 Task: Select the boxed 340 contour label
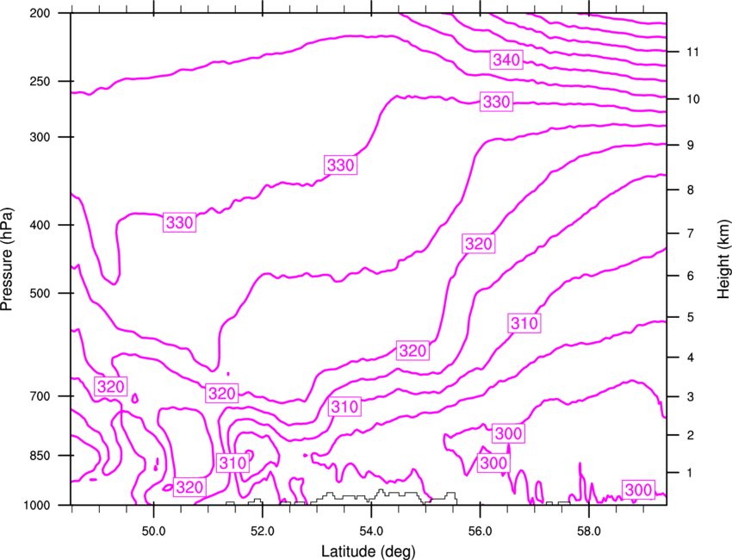click(x=506, y=59)
